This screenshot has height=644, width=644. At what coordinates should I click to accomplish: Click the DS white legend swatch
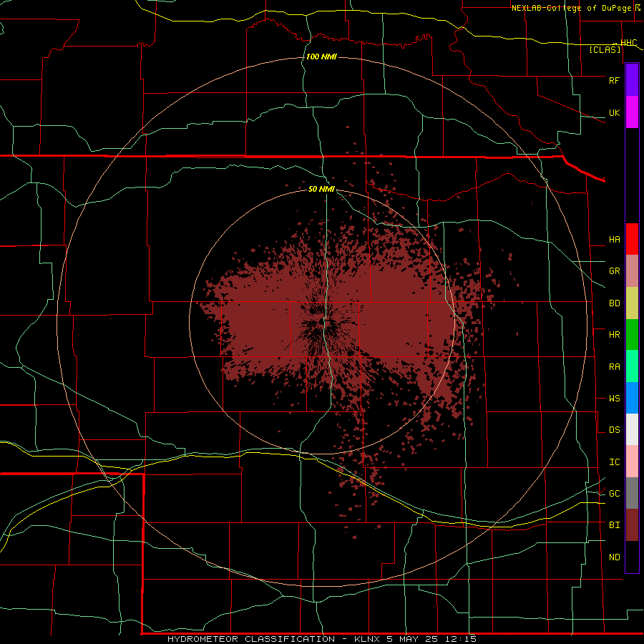click(x=632, y=429)
